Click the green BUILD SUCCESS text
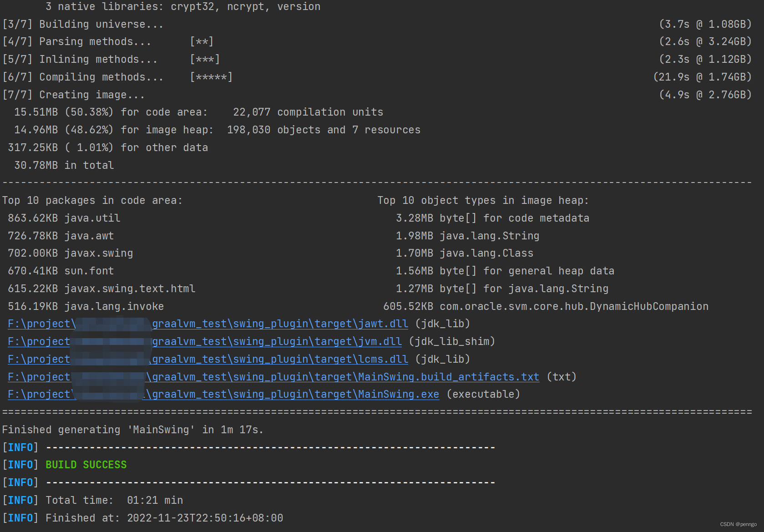764x532 pixels. coord(86,465)
